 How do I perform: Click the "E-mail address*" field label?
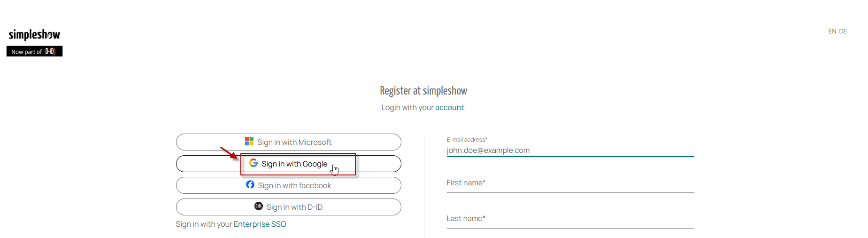pos(467,140)
